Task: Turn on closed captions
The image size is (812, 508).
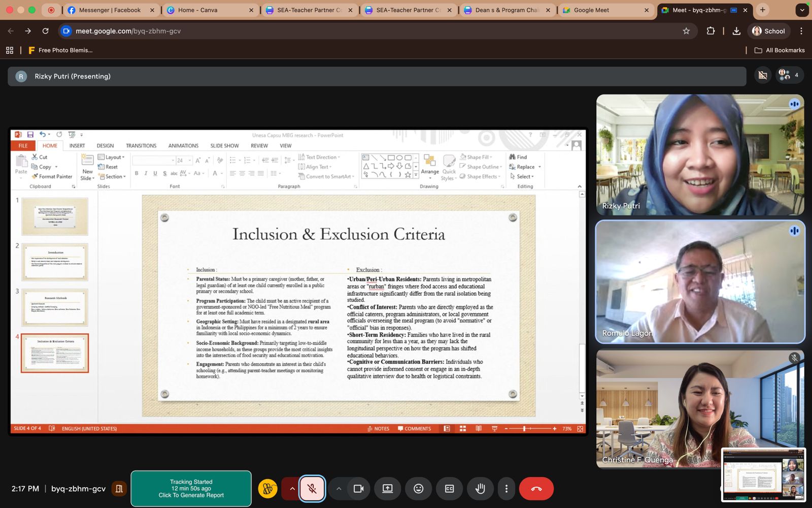Action: pyautogui.click(x=449, y=489)
